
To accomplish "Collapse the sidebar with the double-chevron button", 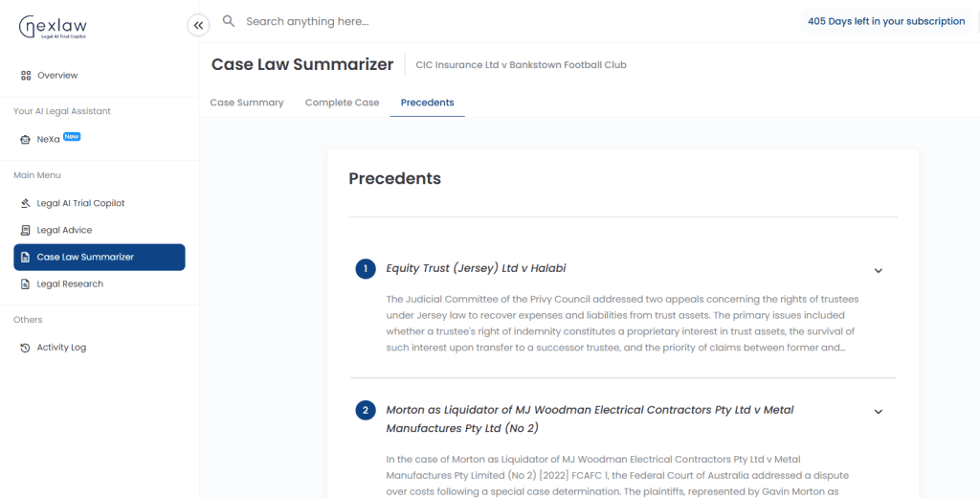I will tap(198, 25).
